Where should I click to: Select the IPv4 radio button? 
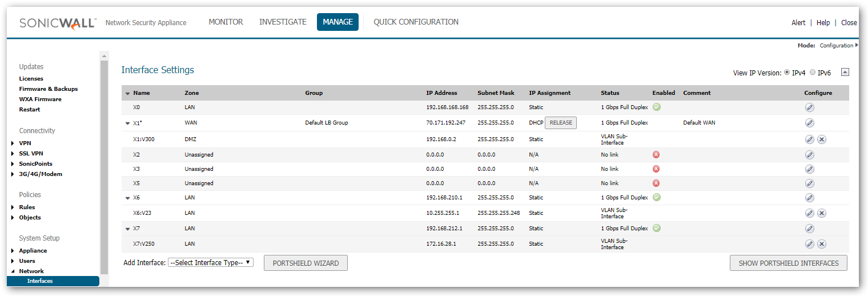[787, 73]
